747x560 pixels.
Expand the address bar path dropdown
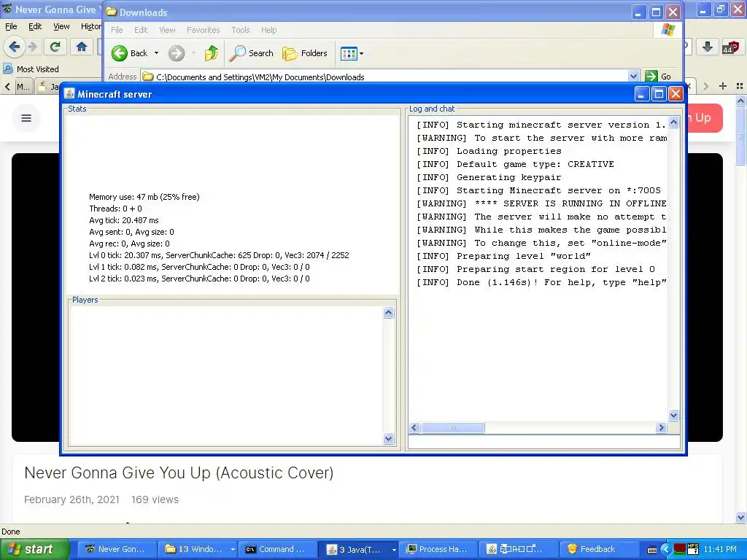coord(634,76)
